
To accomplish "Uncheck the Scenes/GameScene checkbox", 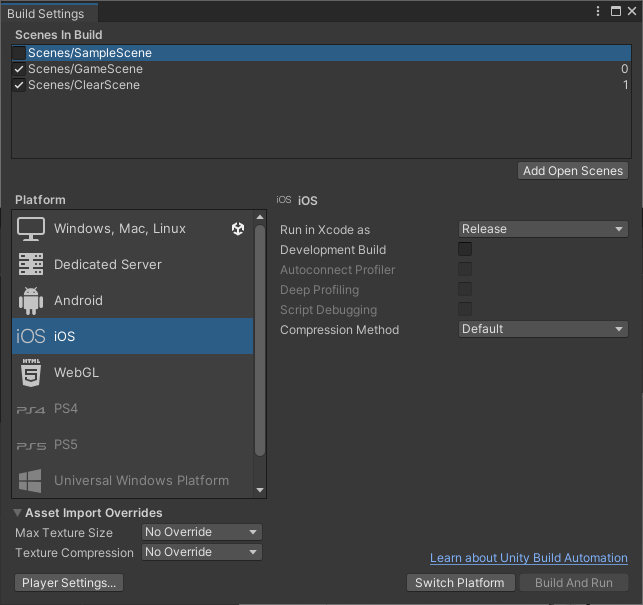I will pyautogui.click(x=19, y=69).
